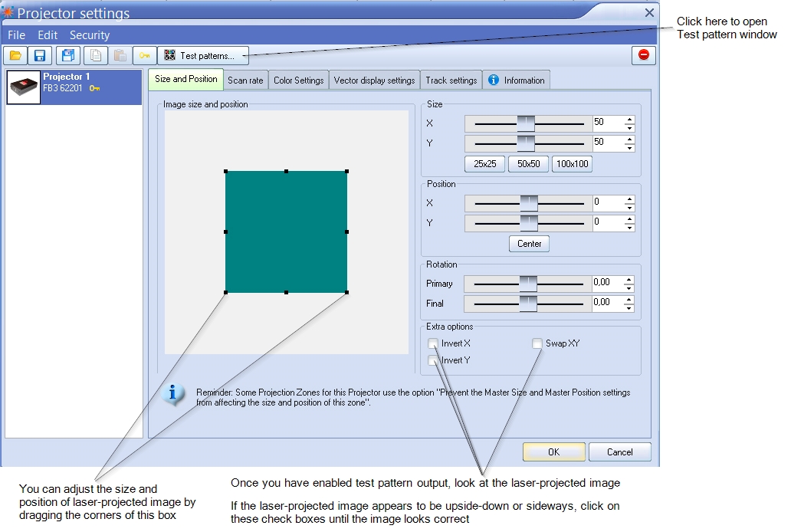Click the red stop icon button
Screen dimensions: 791x532
[643, 55]
